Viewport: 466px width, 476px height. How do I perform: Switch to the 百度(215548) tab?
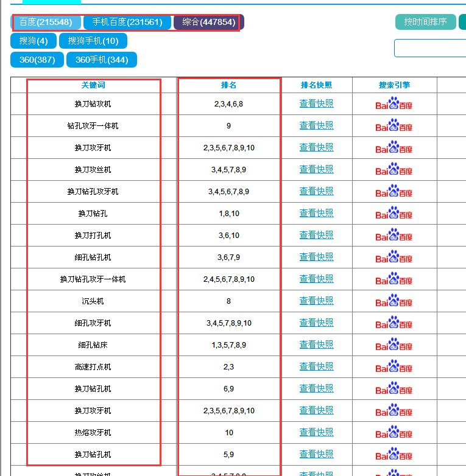tap(46, 22)
